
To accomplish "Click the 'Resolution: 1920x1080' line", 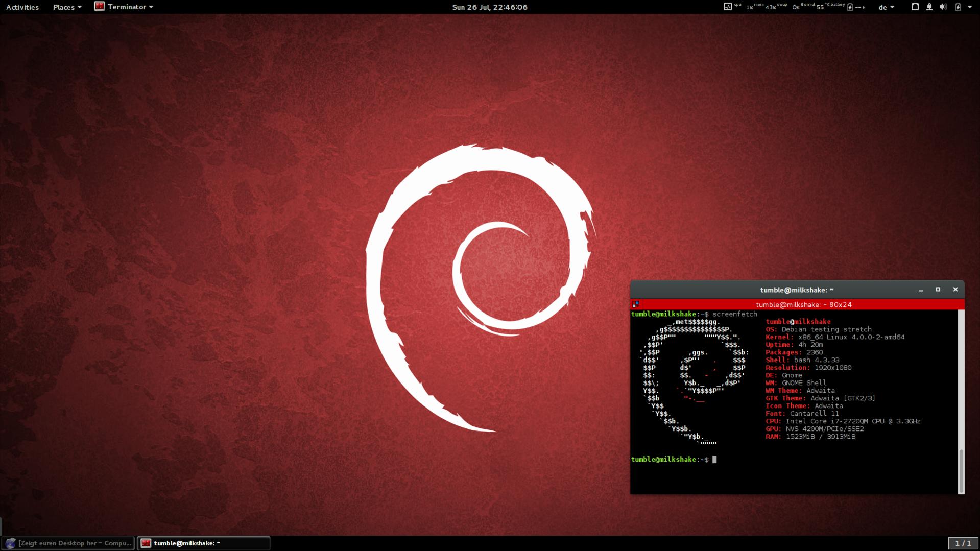I will coord(808,368).
